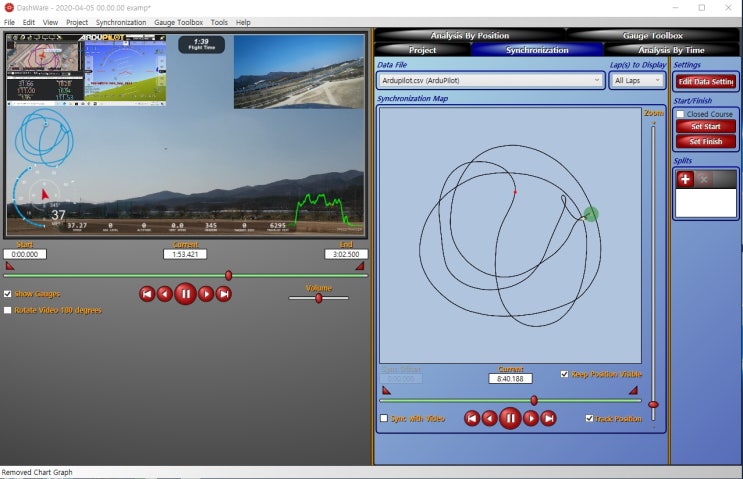The image size is (743, 479).
Task: Click the empty Splits list box
Action: 706,203
